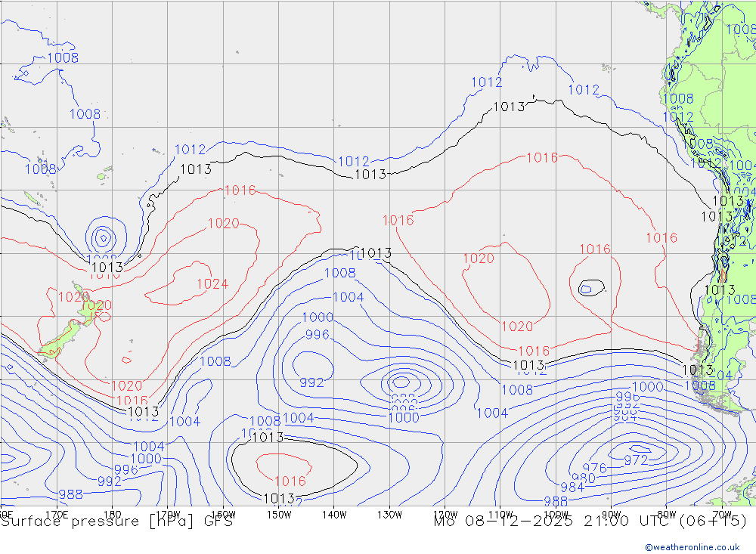
Task: Click the 1024 high-pressure isobar label
Action: point(212,284)
